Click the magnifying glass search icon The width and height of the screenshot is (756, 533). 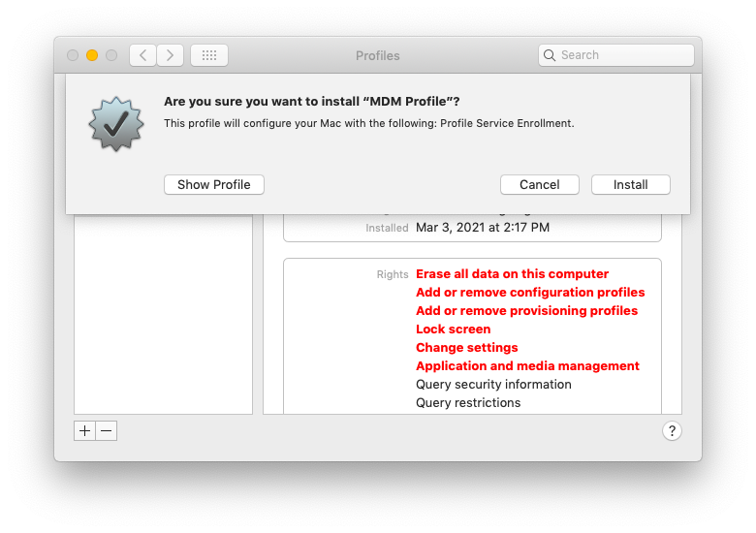point(550,55)
